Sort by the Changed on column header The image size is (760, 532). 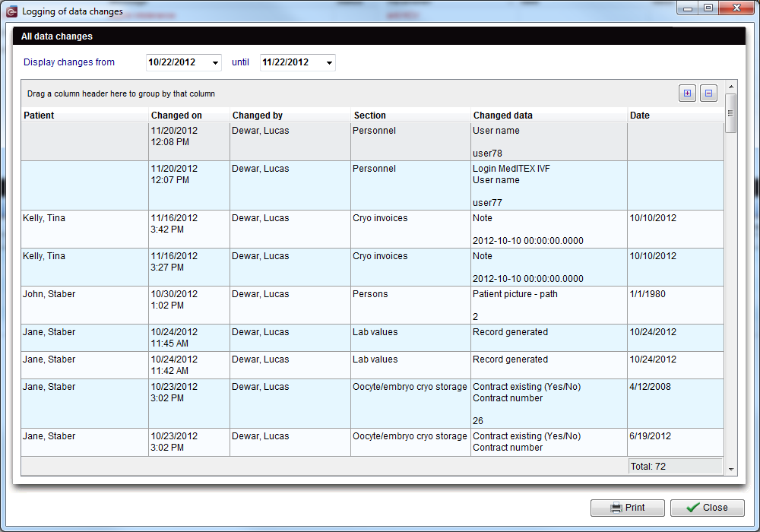189,116
